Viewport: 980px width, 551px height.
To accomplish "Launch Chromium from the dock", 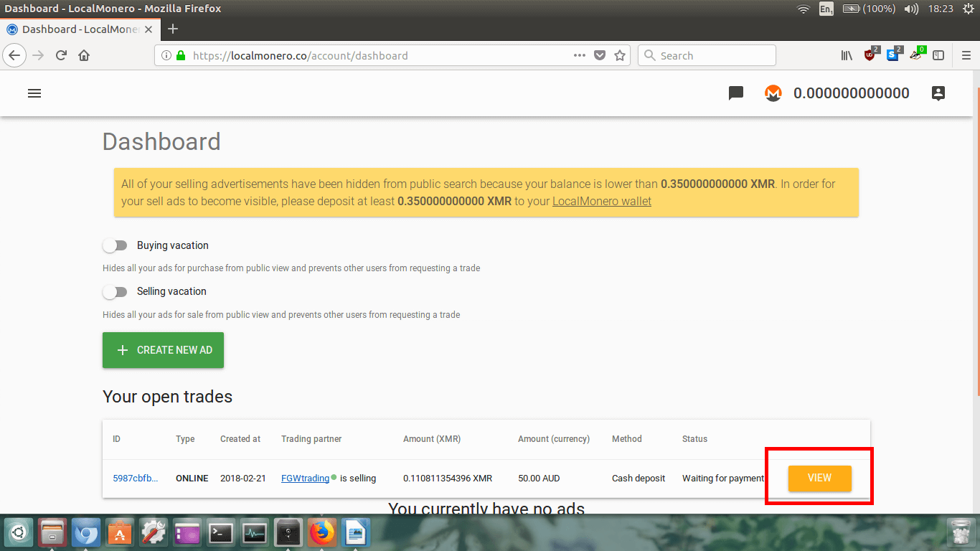I will click(86, 533).
